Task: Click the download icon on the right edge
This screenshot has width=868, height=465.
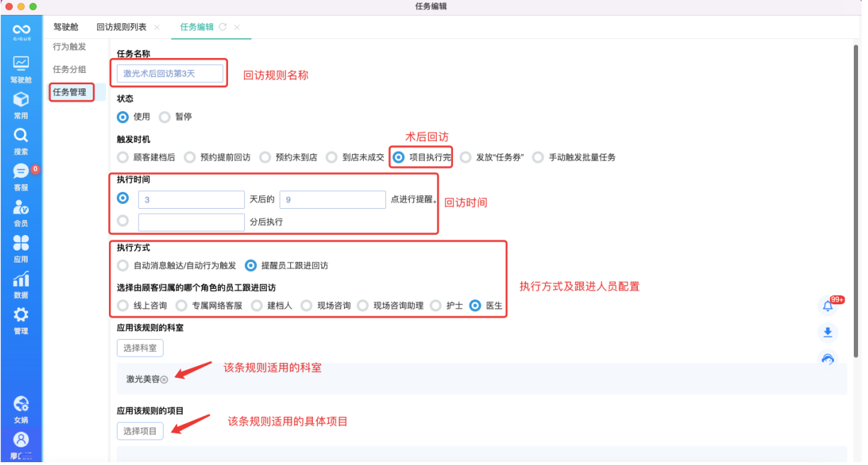Action: coord(827,333)
